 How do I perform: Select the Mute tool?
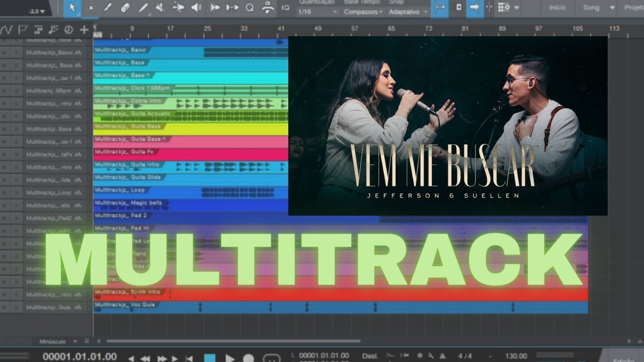pyautogui.click(x=160, y=8)
